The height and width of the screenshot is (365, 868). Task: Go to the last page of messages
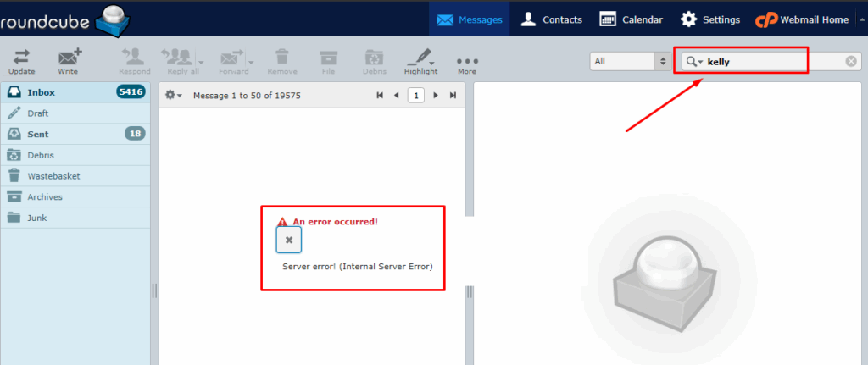point(453,96)
